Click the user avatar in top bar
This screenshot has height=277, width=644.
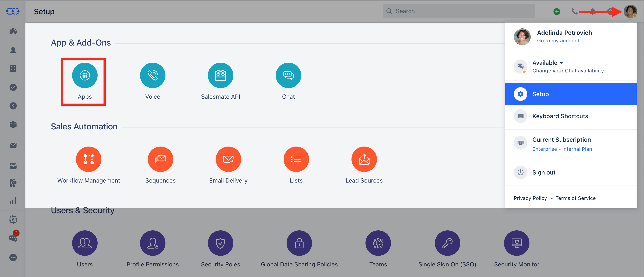[630, 11]
